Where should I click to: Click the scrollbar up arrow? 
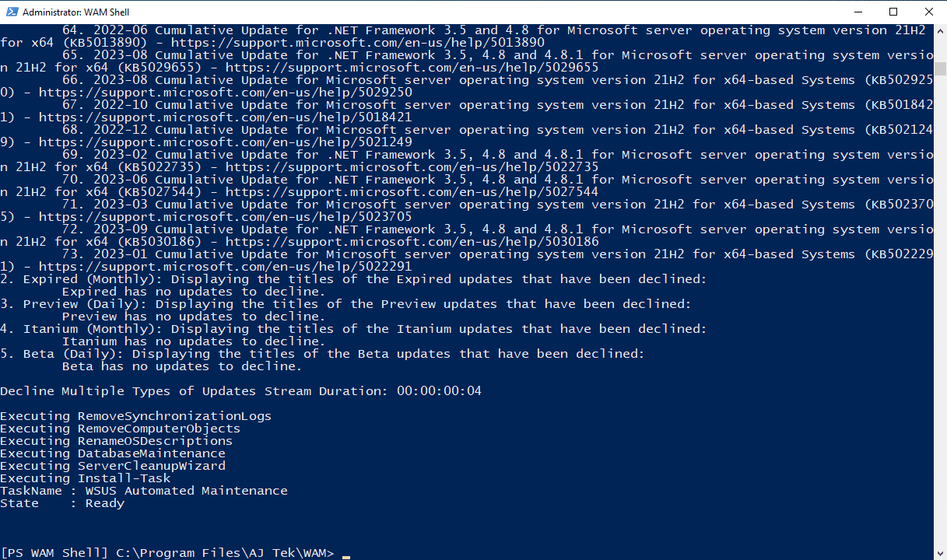940,30
